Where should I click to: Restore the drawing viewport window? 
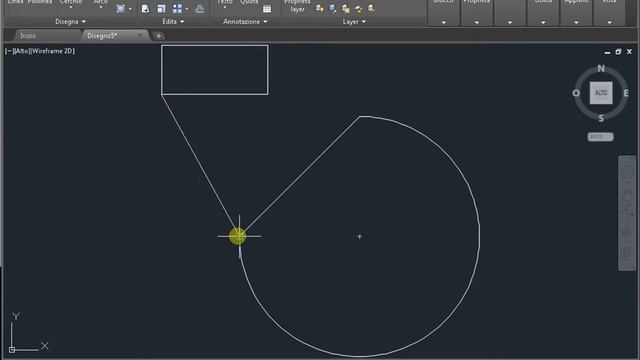click(618, 52)
